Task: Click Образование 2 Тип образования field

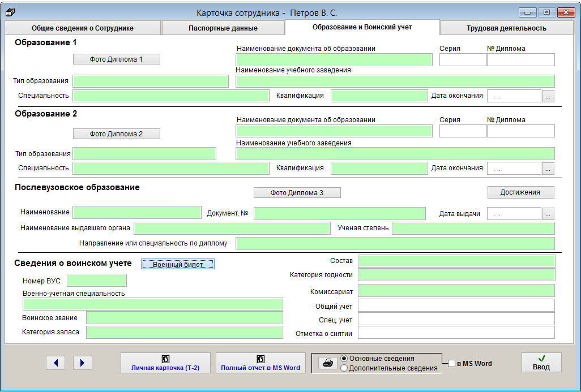Action: [x=144, y=154]
